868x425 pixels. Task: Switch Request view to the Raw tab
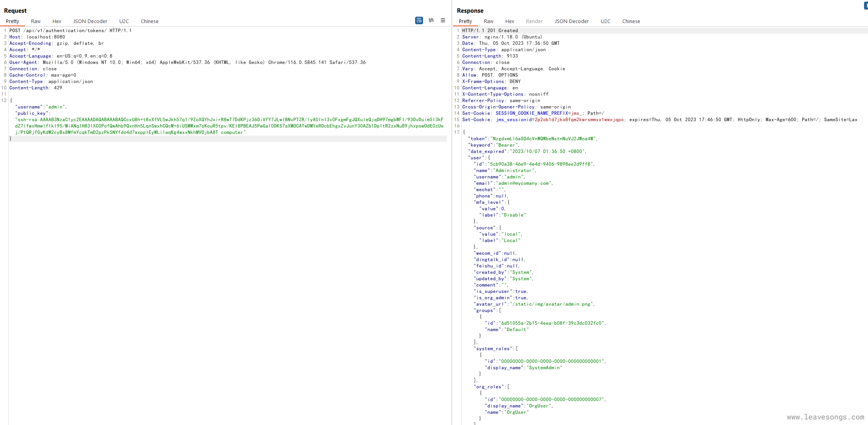click(x=36, y=21)
